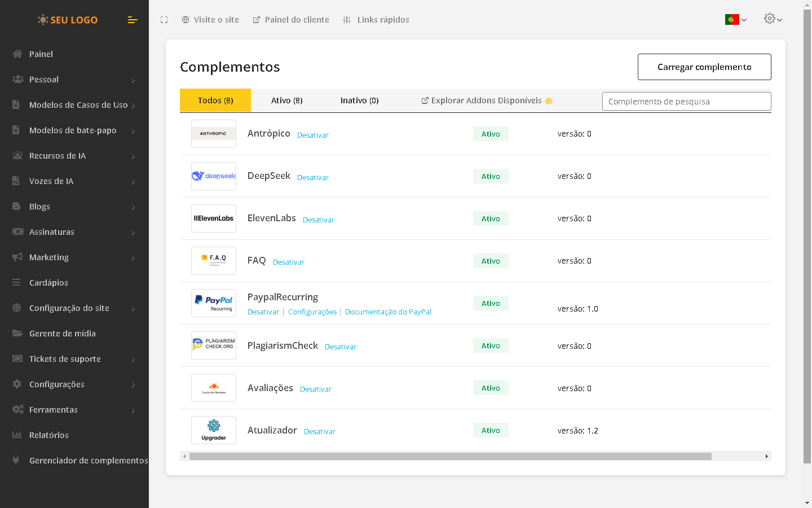Open the language flag dropdown
Image resolution: width=812 pixels, height=508 pixels.
(x=735, y=20)
